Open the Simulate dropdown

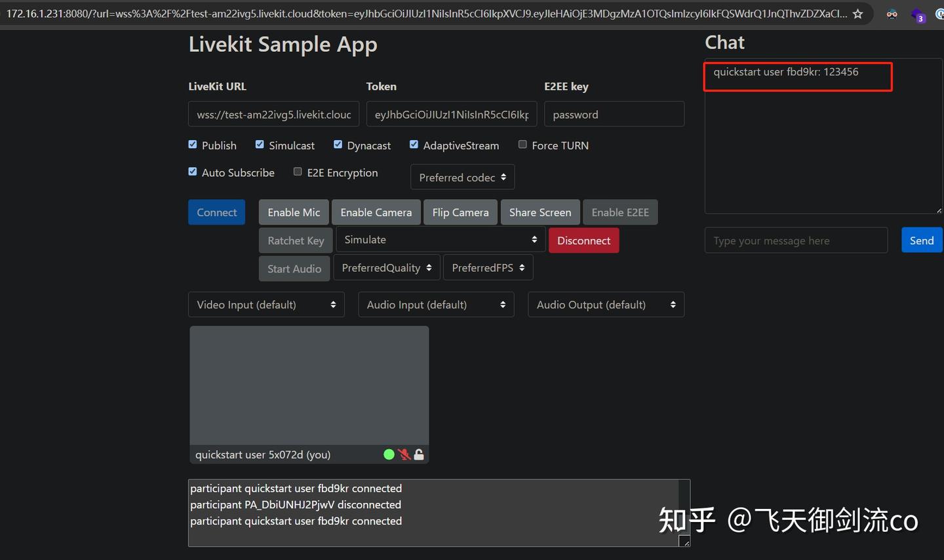click(x=440, y=240)
